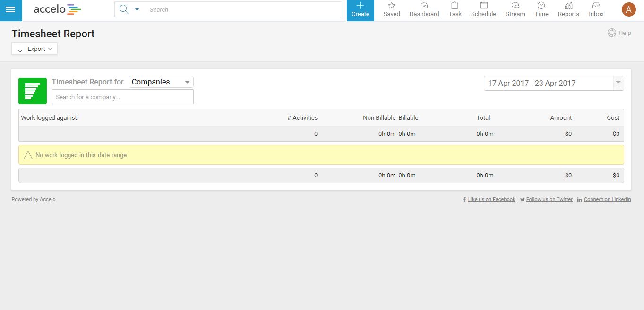Open the Task clipboard icon
This screenshot has height=310, width=644.
pos(455,6)
